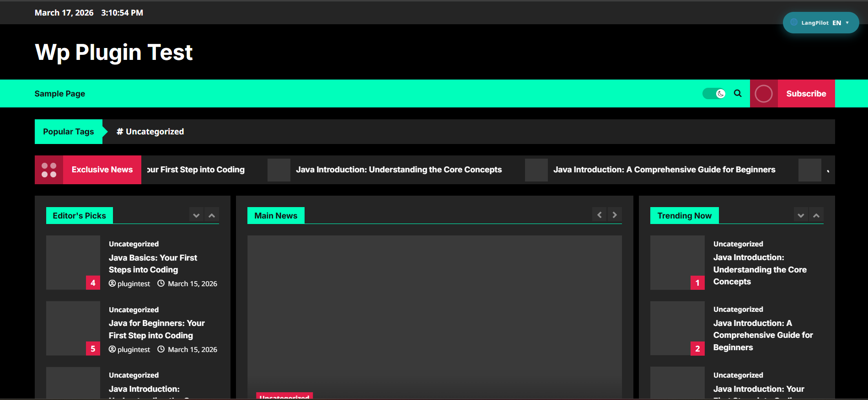
Task: Open the search magnifier icon
Action: (x=738, y=93)
